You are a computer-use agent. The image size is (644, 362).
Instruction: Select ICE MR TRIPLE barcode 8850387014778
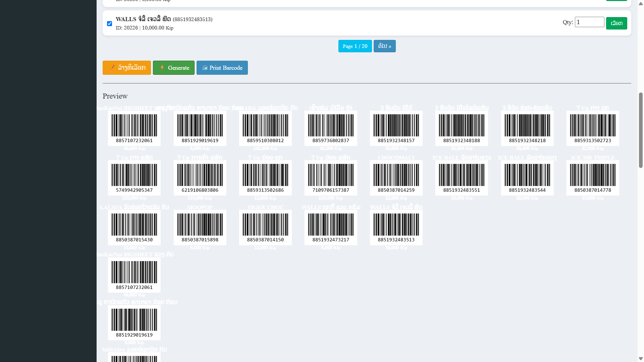(x=593, y=178)
